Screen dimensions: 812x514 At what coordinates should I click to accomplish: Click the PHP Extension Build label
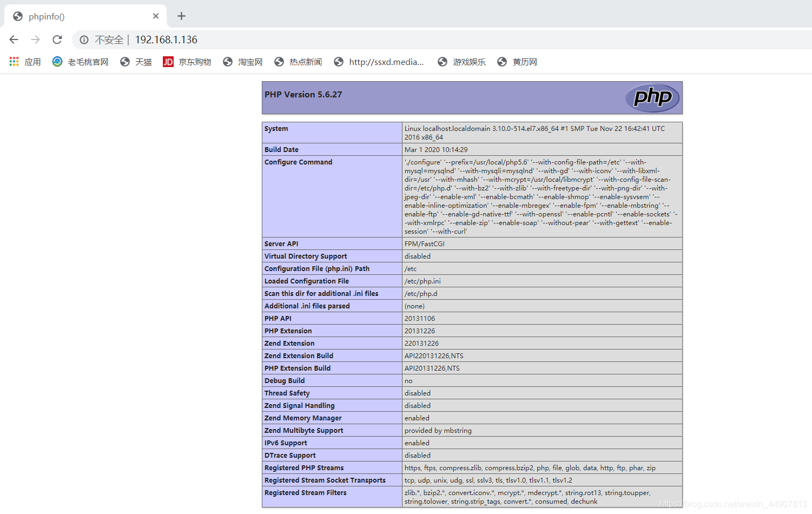(x=298, y=368)
